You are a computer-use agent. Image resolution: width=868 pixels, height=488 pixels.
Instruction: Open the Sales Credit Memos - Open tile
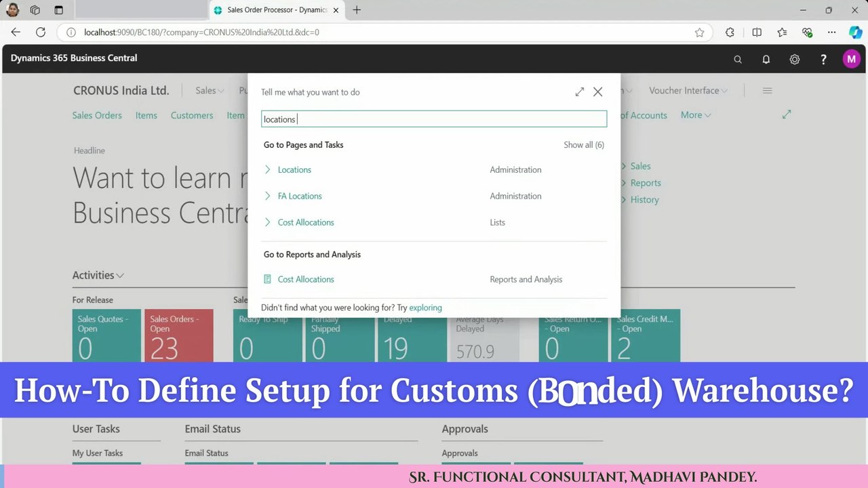[x=646, y=335]
